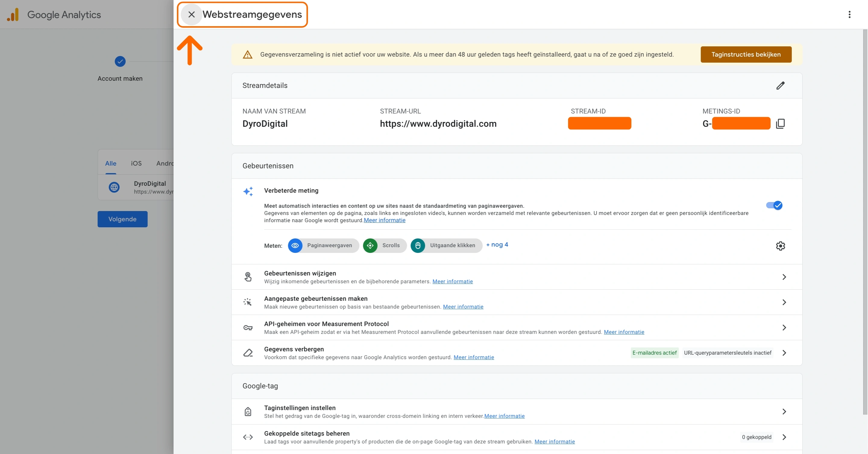This screenshot has height=454, width=868.
Task: Expand Taginstellingen instellen chevron
Action: coord(784,411)
